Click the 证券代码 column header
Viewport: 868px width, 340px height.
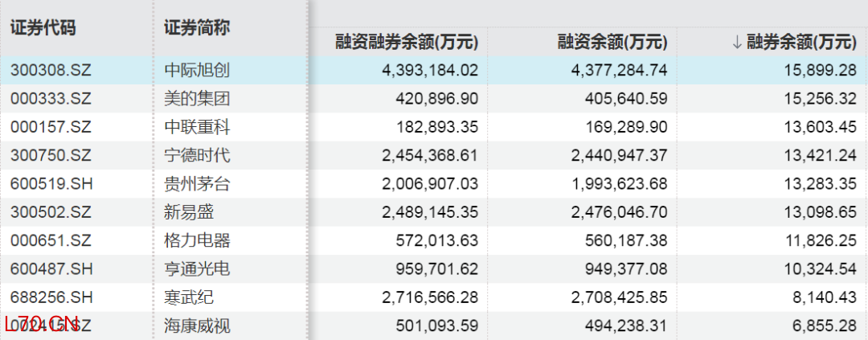pyautogui.click(x=43, y=27)
